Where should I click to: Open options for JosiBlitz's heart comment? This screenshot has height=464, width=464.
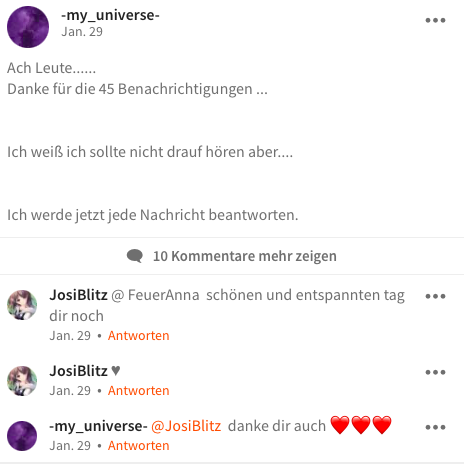(x=435, y=372)
